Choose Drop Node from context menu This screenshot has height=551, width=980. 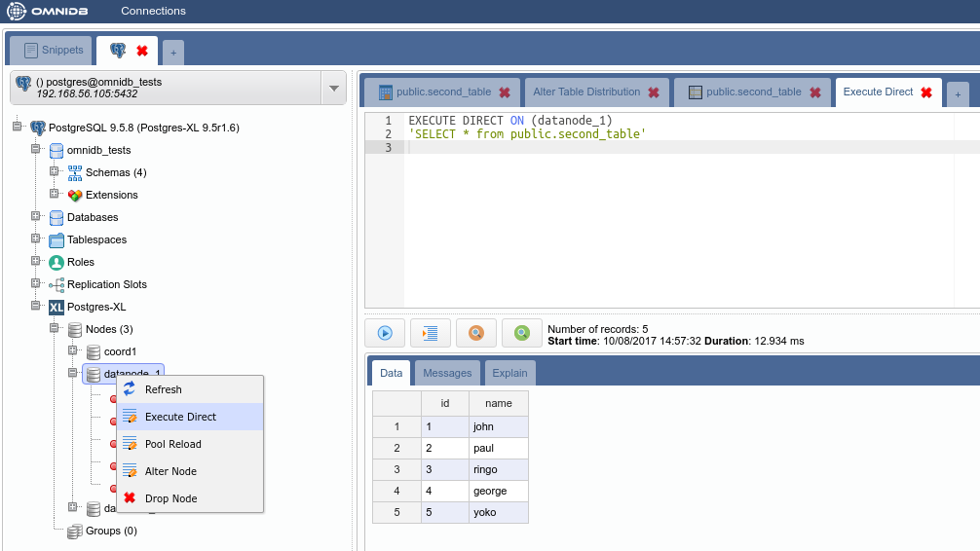coord(170,498)
